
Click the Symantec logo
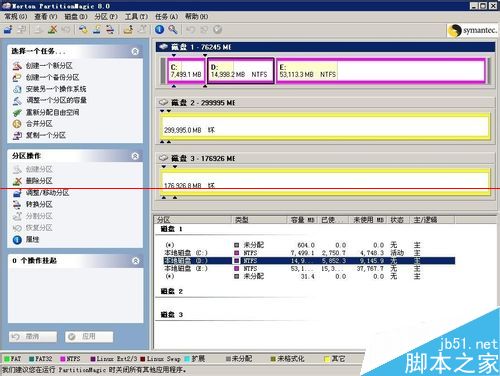coord(472,30)
